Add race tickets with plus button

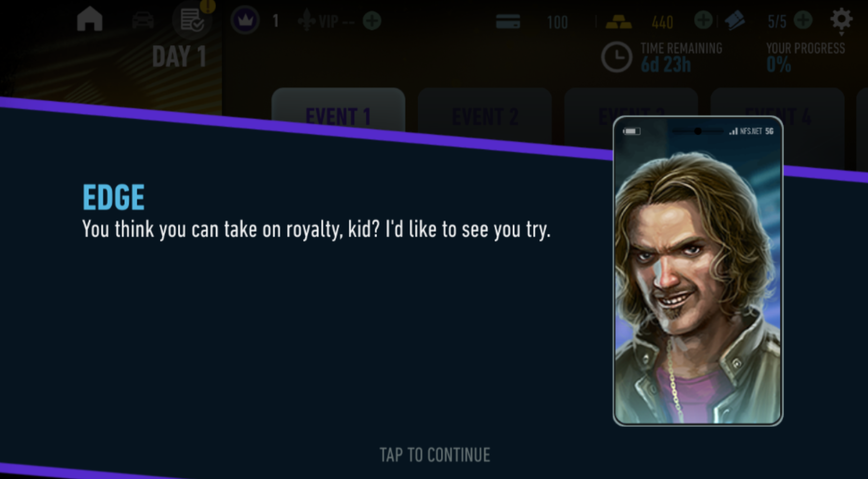click(x=803, y=20)
